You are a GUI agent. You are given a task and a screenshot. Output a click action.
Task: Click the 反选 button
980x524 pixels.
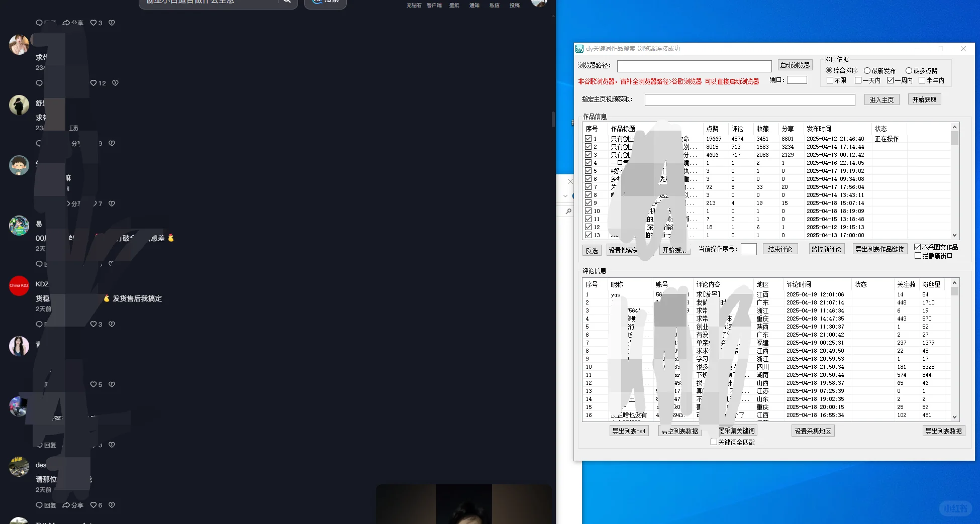pyautogui.click(x=592, y=250)
